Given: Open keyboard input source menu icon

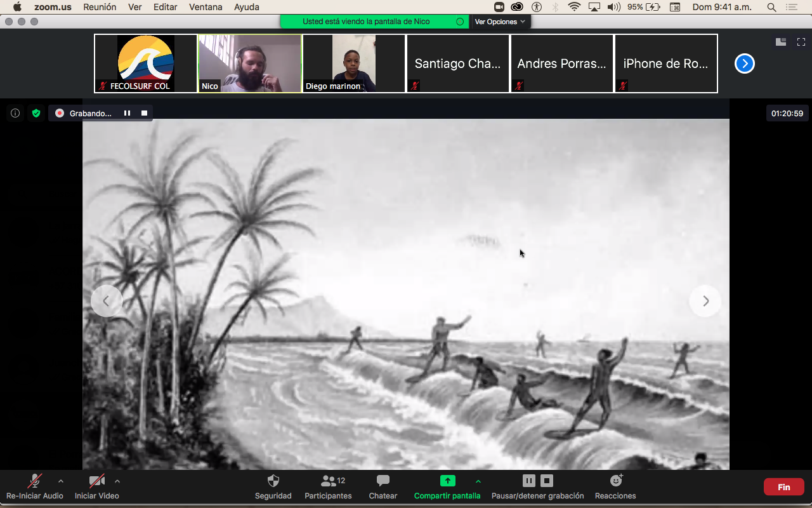Looking at the screenshot, I should [675, 7].
